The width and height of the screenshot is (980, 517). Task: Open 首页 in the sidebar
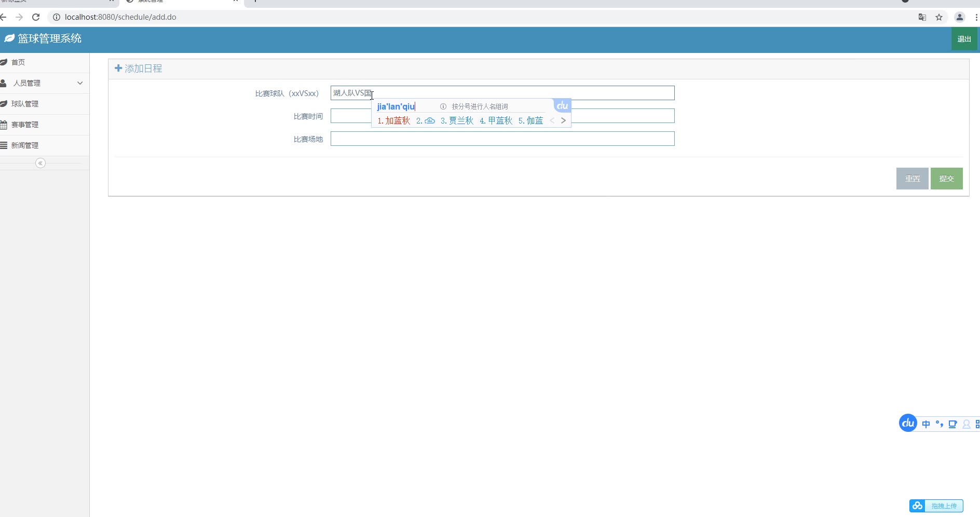coord(45,62)
